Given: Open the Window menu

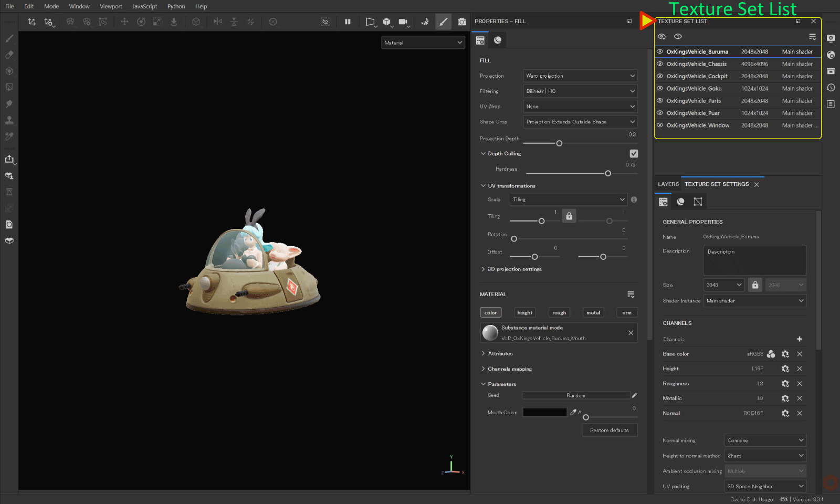Looking at the screenshot, I should [79, 6].
